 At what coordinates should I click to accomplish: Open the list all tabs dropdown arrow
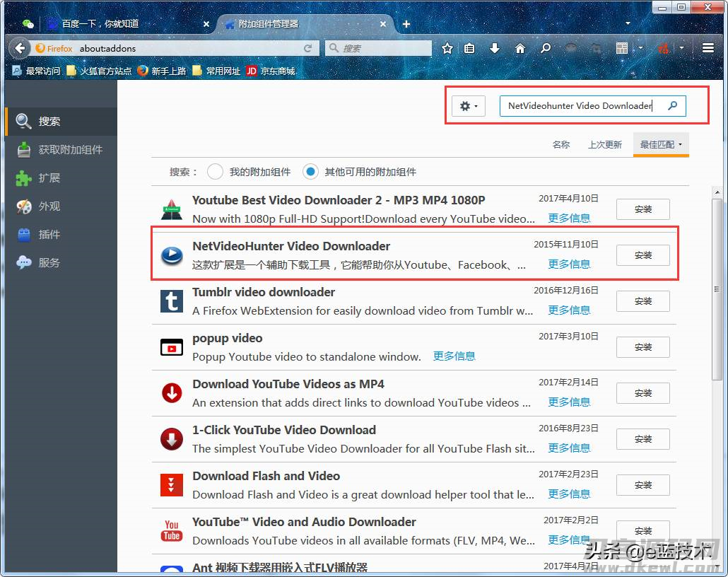(628, 23)
